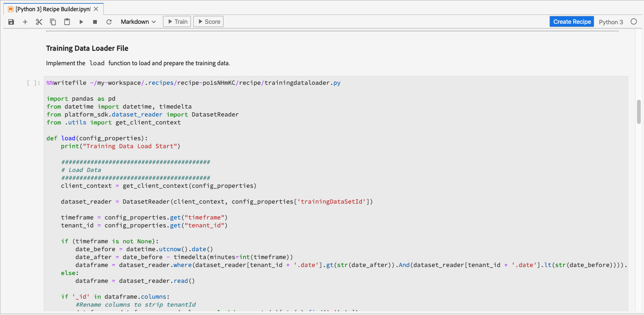The image size is (644, 315).
Task: Click the Training Data Loader File heading
Action: [x=87, y=48]
